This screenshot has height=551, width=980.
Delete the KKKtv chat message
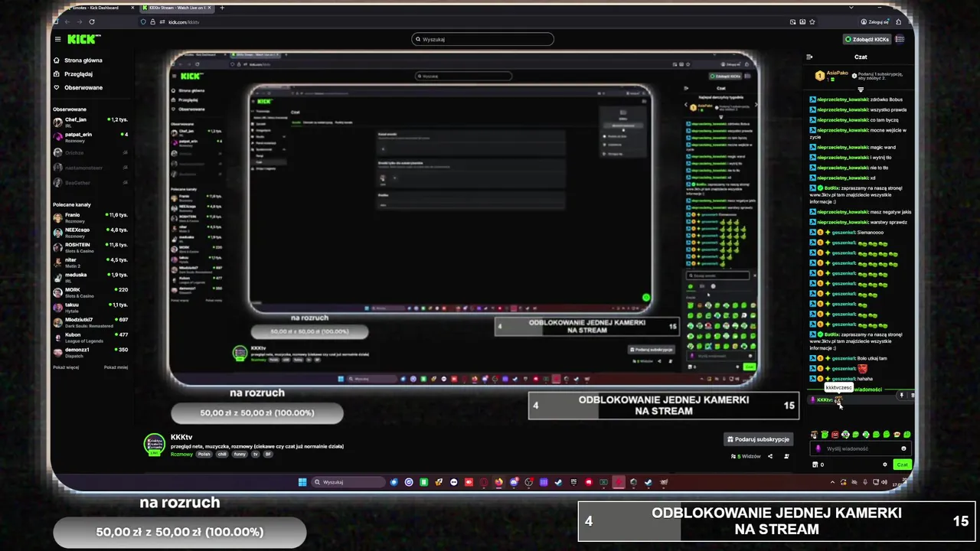pos(912,396)
